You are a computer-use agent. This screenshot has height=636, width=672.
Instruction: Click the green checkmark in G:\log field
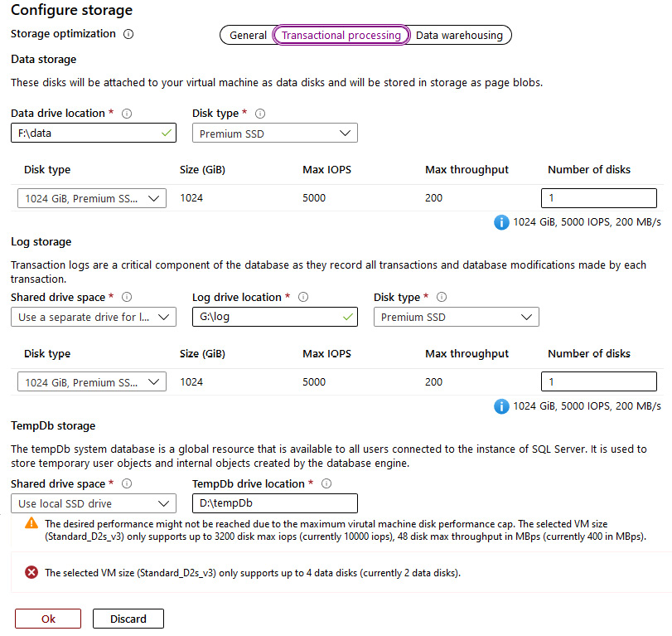(348, 317)
